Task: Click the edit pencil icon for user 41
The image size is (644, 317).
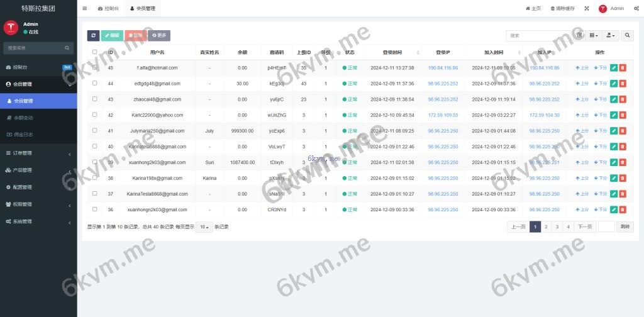Action: click(614, 131)
